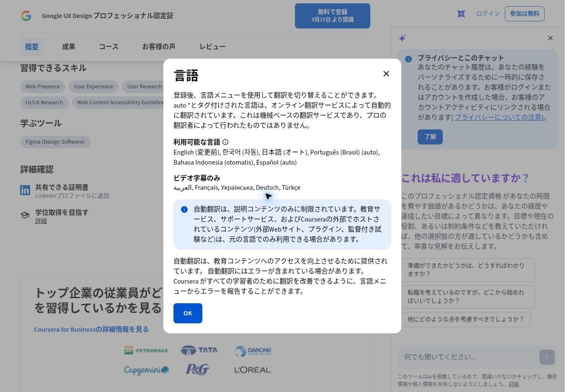Select suggestion 準備ができたかどうかは、どうすればわかりますか？
571x392 pixels.
(468, 270)
